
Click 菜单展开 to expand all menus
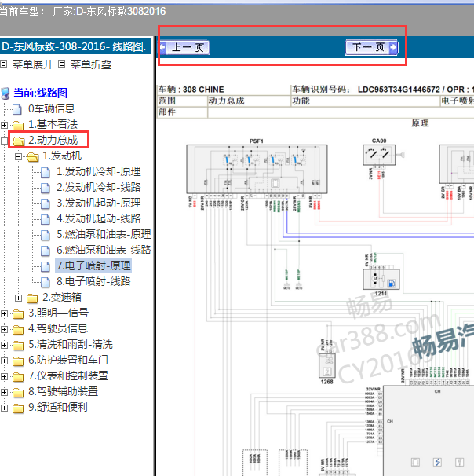pyautogui.click(x=33, y=64)
